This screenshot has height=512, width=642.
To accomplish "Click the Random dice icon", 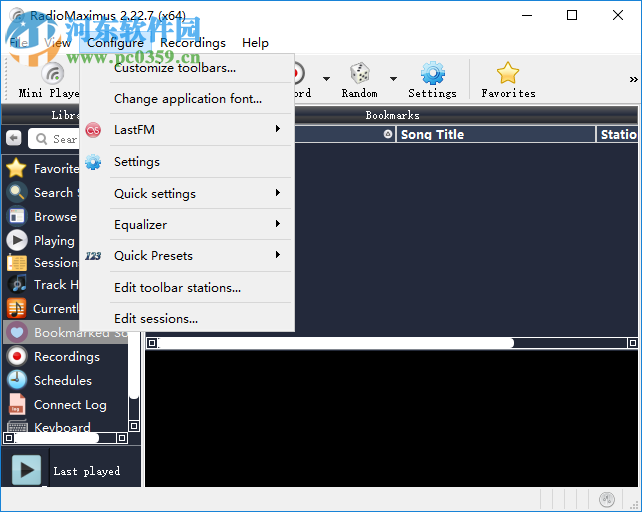I will point(359,74).
